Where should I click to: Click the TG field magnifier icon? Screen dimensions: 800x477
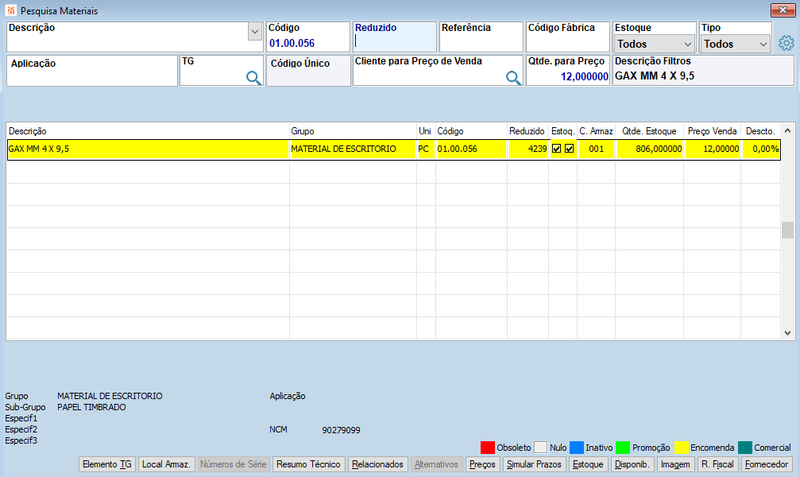click(x=254, y=78)
